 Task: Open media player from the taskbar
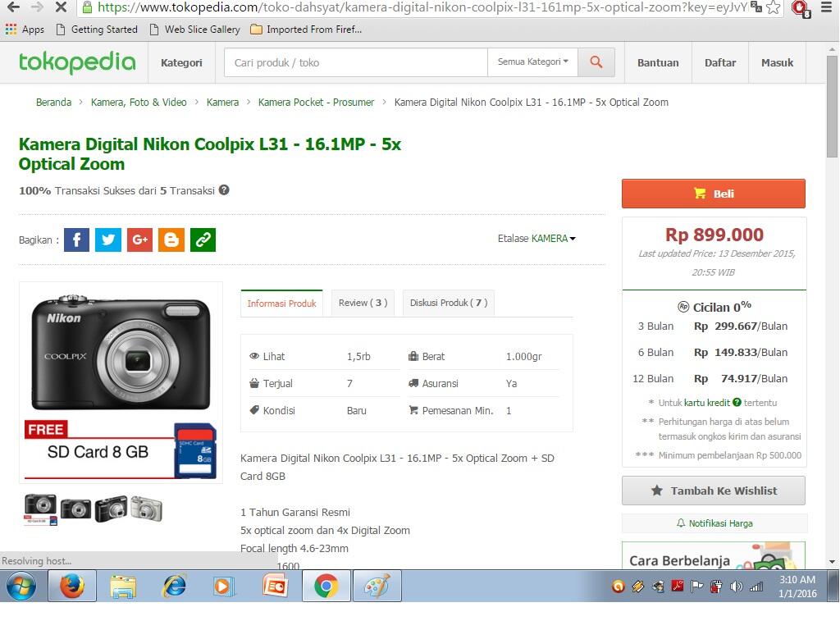click(x=223, y=586)
